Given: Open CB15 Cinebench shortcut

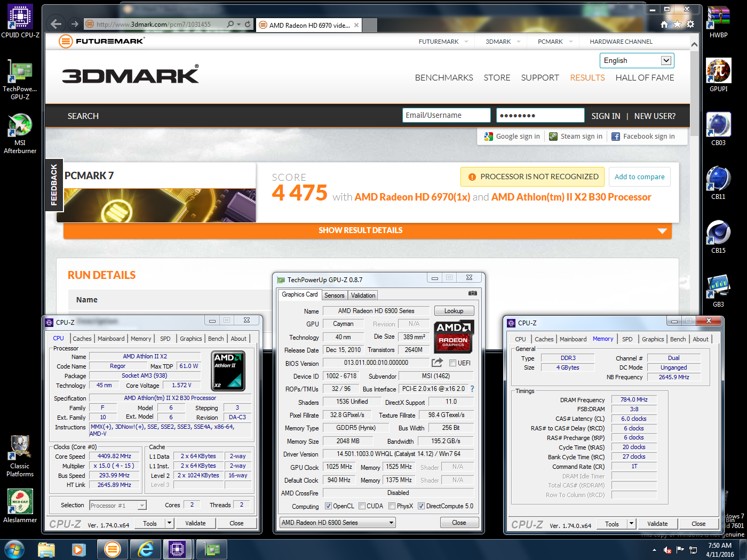Looking at the screenshot, I should (718, 237).
